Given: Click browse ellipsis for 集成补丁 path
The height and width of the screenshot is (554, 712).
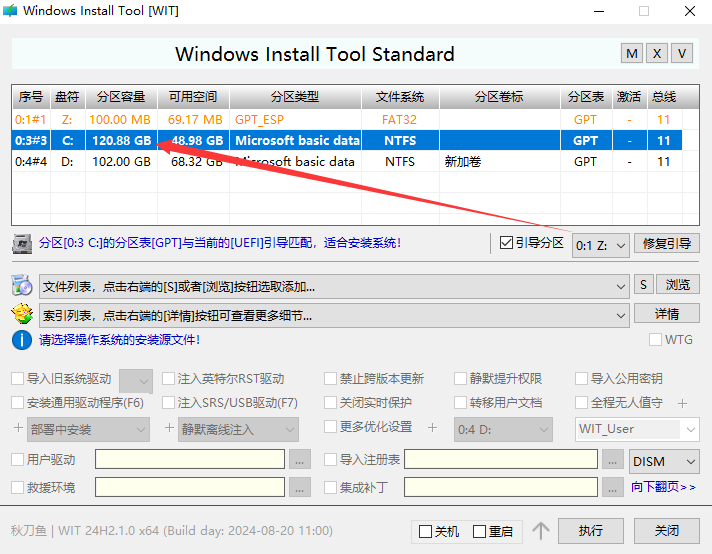Looking at the screenshot, I should (613, 487).
